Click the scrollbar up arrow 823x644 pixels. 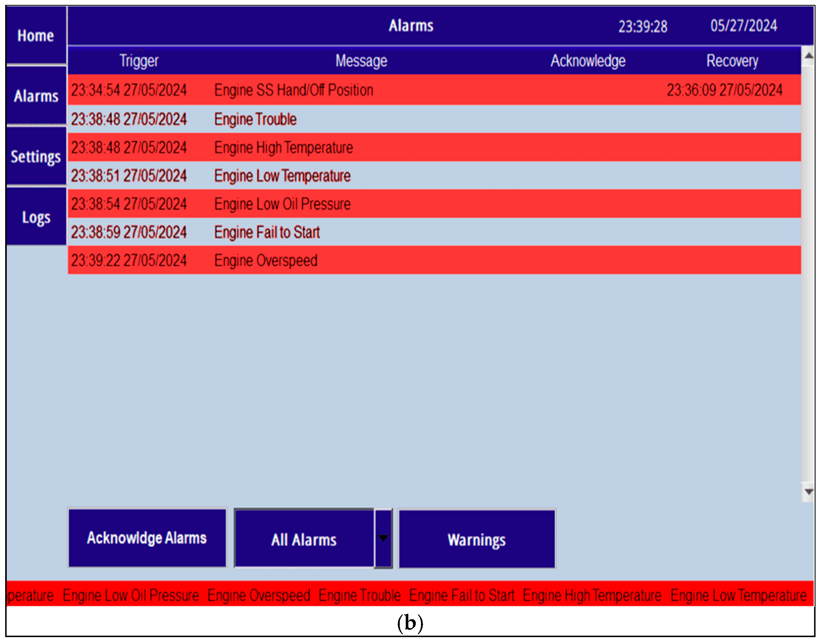[808, 56]
